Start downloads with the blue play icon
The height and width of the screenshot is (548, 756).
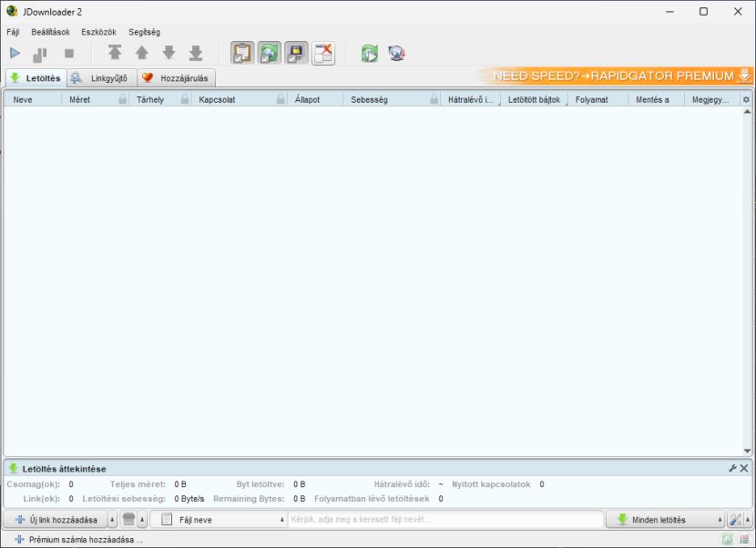(x=15, y=53)
